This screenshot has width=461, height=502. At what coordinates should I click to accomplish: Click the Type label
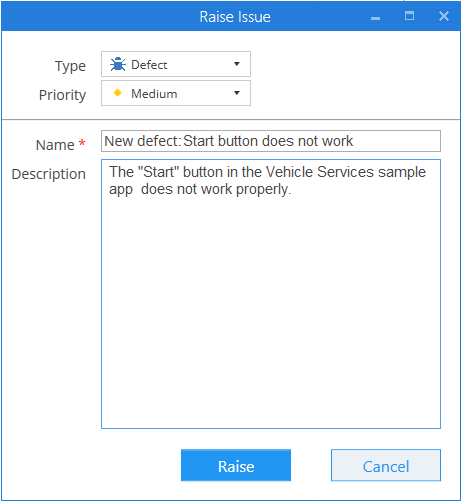(70, 66)
